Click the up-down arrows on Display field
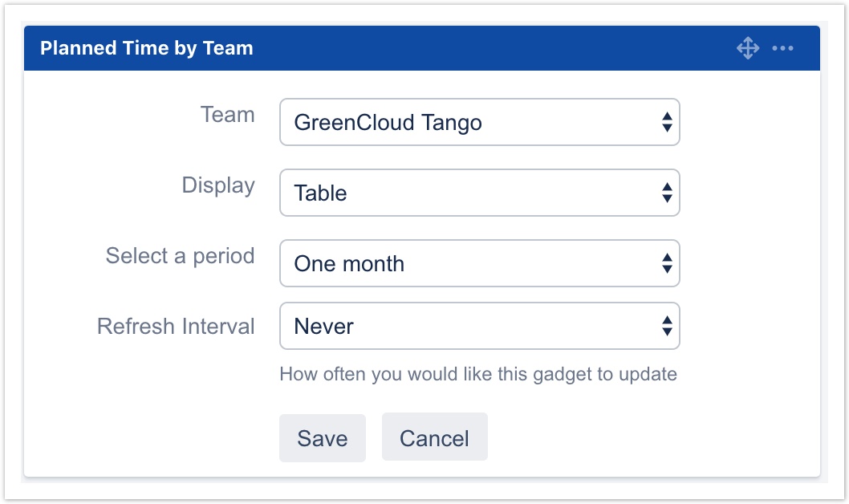849x504 pixels. tap(666, 193)
